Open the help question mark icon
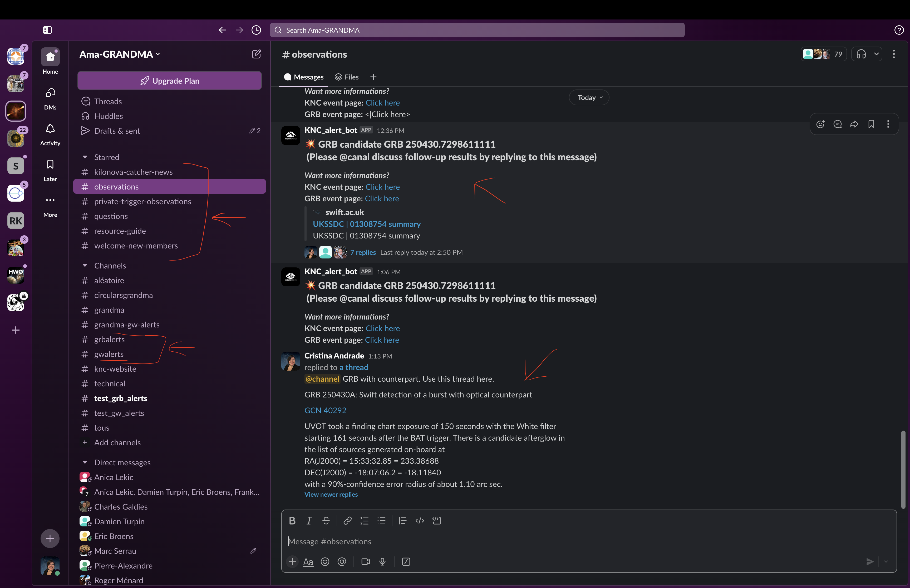The height and width of the screenshot is (588, 910). [899, 30]
